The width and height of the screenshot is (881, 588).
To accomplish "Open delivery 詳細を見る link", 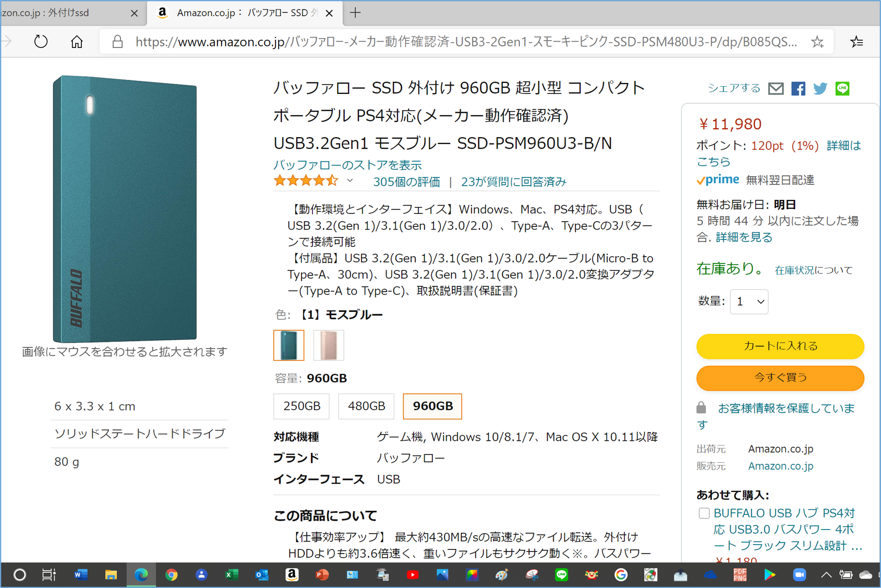I will click(744, 237).
